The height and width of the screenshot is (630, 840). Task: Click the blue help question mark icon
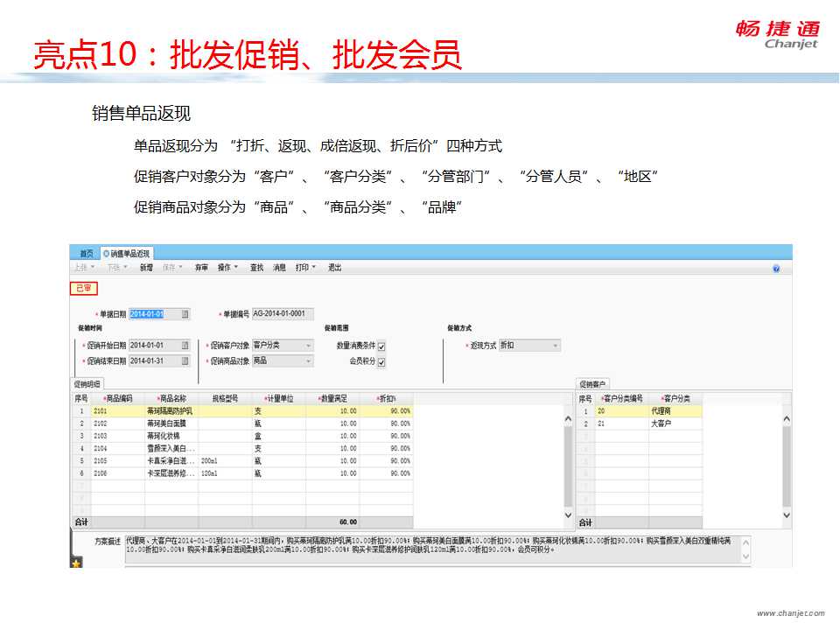click(x=776, y=269)
